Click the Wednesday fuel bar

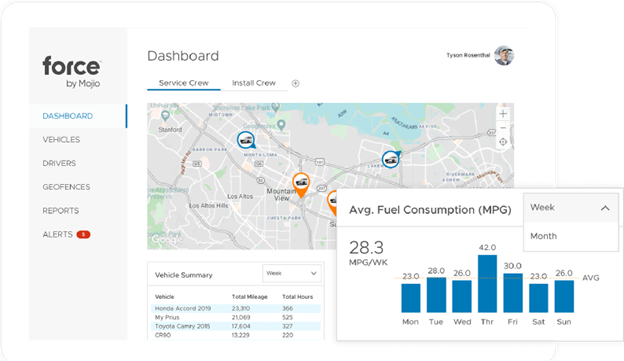coord(462,297)
